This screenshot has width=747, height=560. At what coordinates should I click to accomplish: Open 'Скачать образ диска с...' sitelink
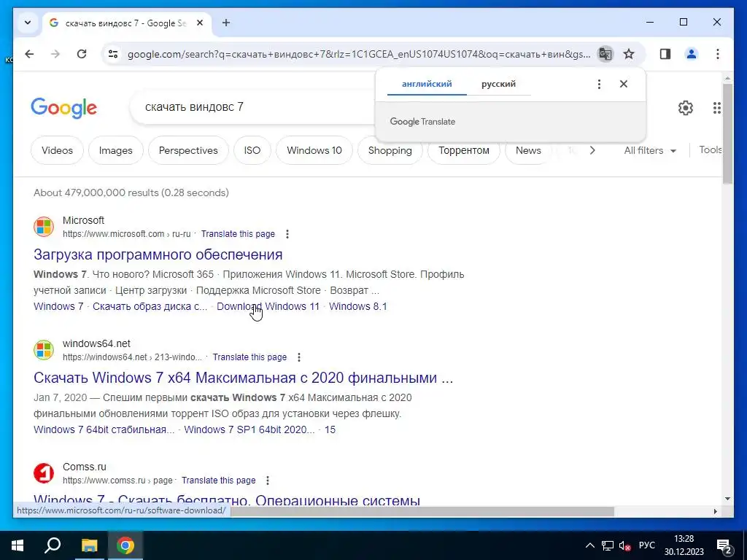coord(150,306)
